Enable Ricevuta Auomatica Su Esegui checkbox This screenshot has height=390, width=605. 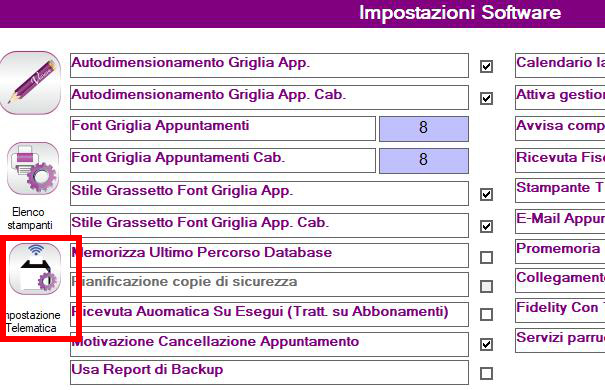(x=486, y=314)
